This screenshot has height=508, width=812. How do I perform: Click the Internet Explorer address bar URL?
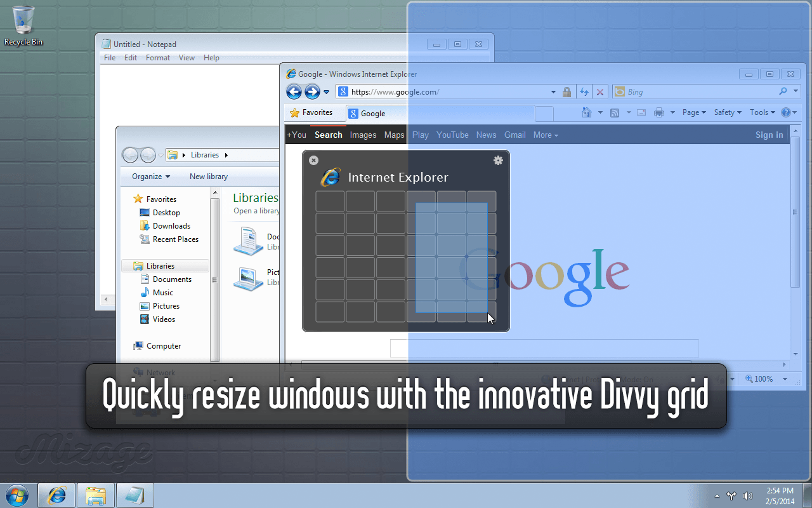395,92
